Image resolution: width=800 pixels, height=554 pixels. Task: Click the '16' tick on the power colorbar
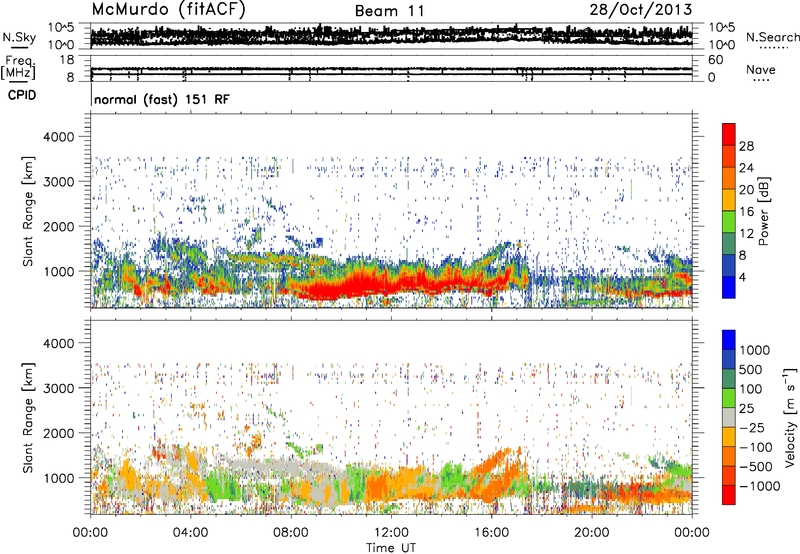(746, 212)
